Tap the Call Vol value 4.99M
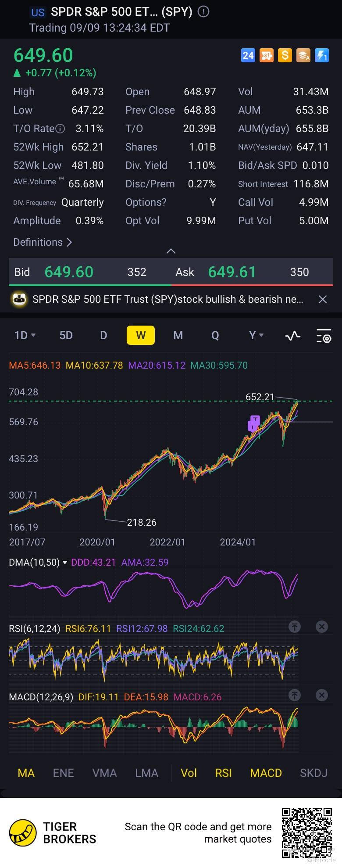 point(313,202)
